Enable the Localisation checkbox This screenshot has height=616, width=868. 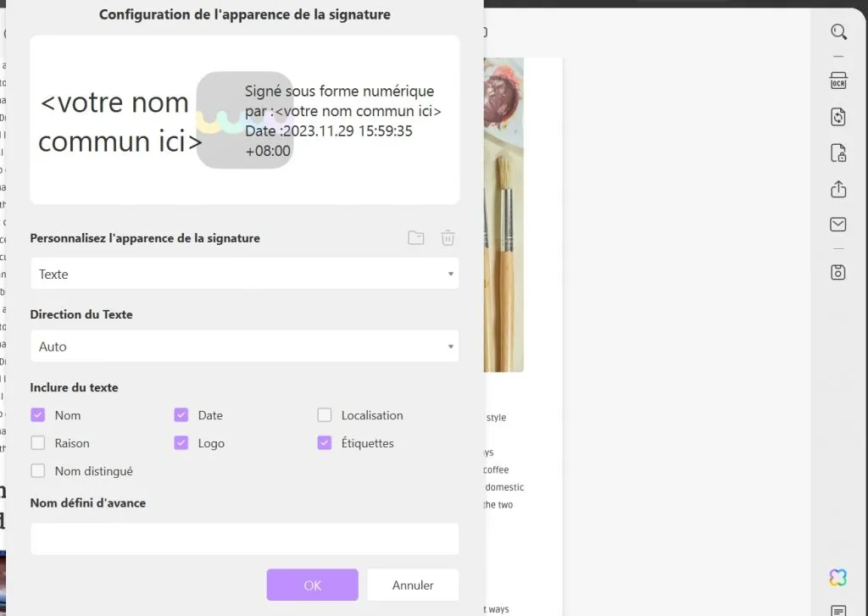[324, 414]
